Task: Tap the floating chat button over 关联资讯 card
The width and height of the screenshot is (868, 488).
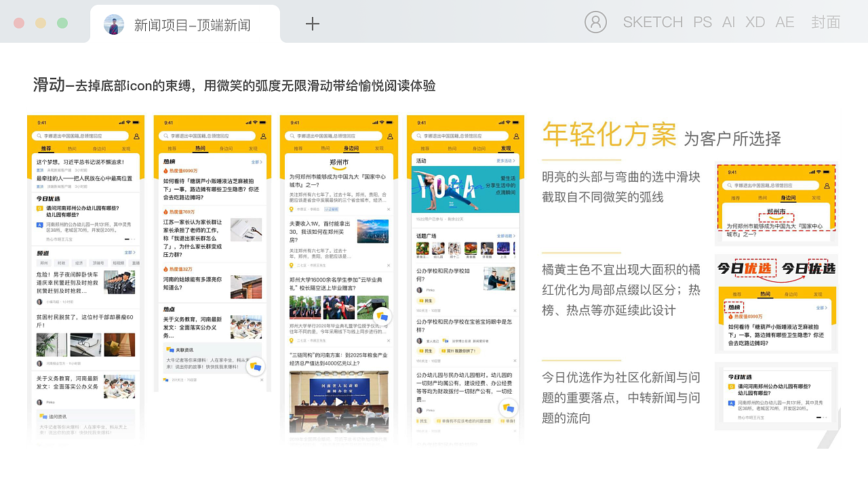Action: pos(255,367)
